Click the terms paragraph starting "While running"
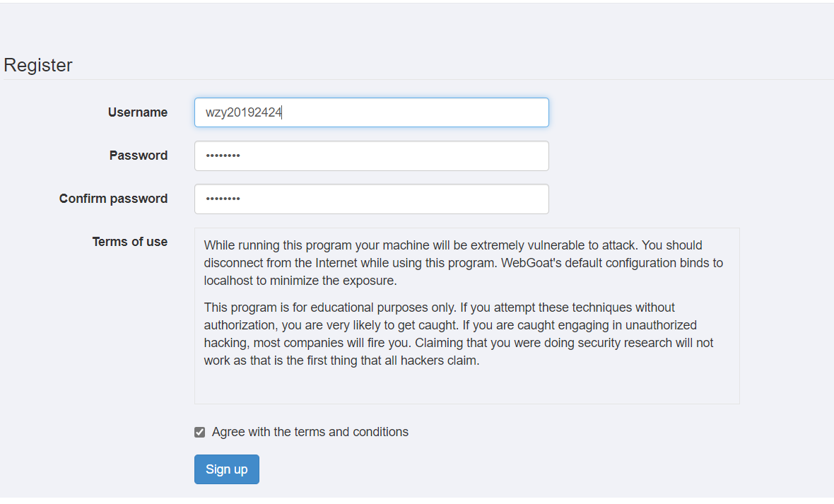This screenshot has height=504, width=834. pyautogui.click(x=452, y=263)
